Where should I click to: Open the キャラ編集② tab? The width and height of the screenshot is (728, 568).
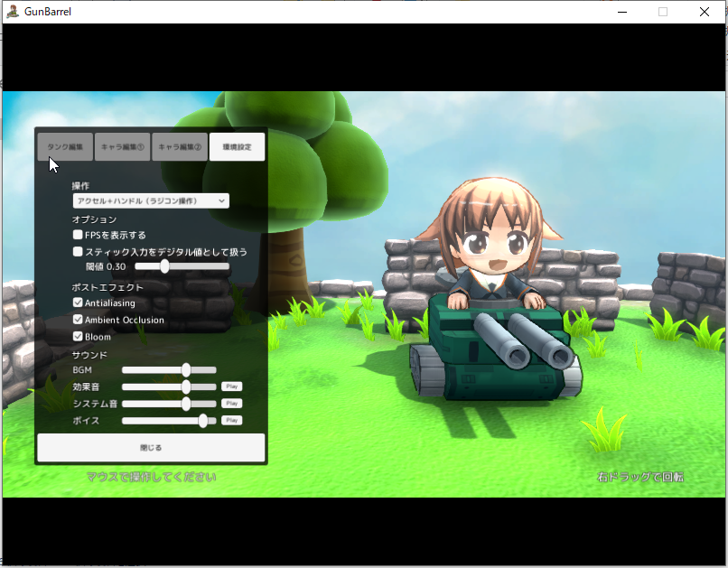[x=180, y=146]
